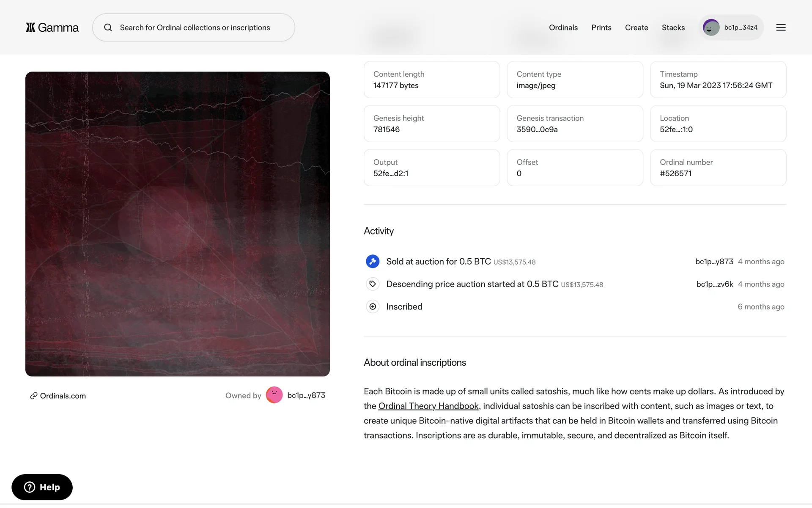Screen dimensions: 812x508
Task: Open the hamburger menu icon
Action: (781, 28)
